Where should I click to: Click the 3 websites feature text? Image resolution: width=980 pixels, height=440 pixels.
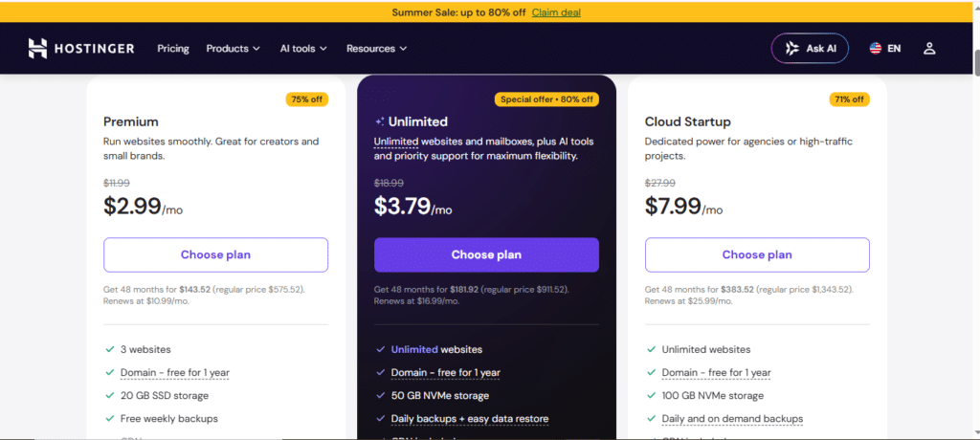point(145,349)
